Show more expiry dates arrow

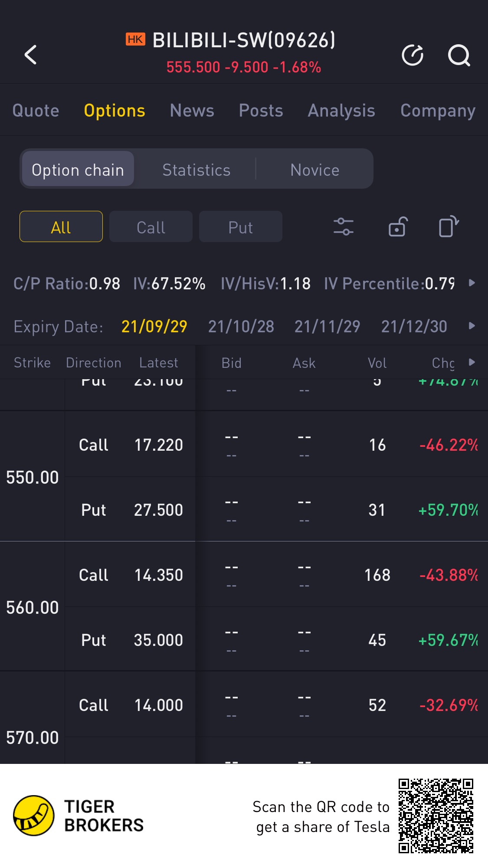(472, 326)
